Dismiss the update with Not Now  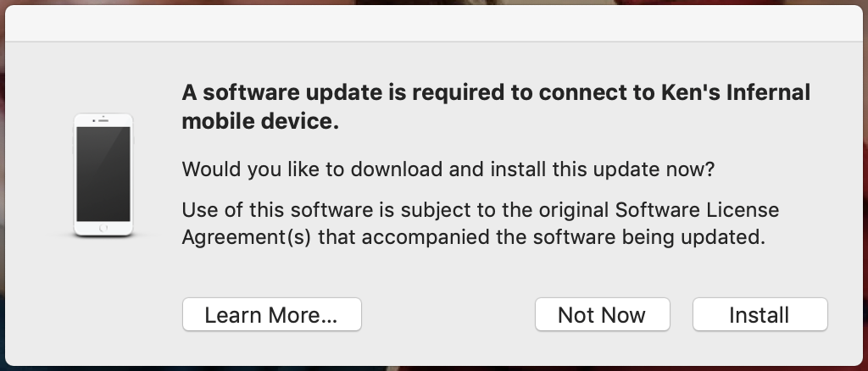(602, 315)
